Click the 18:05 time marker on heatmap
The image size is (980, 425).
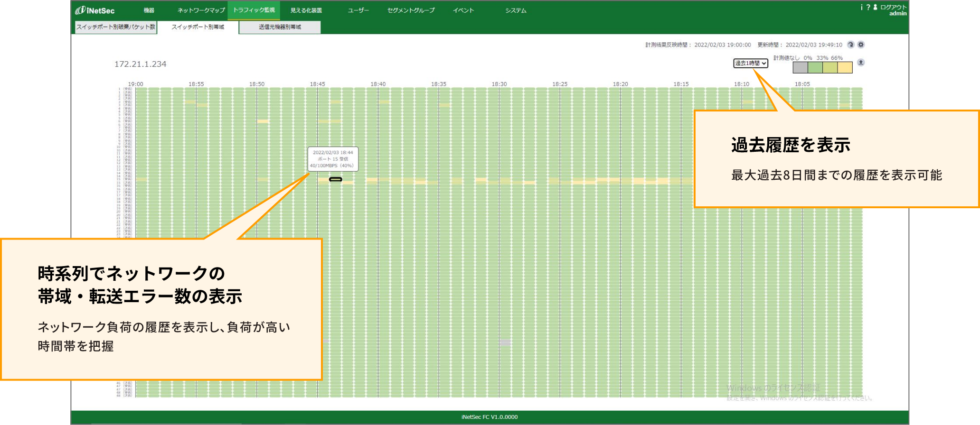tap(802, 84)
